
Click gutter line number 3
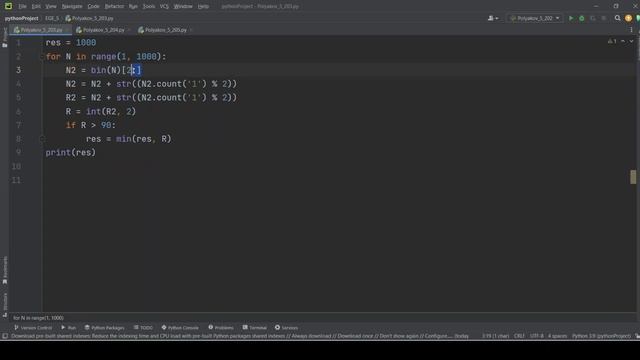[18, 70]
